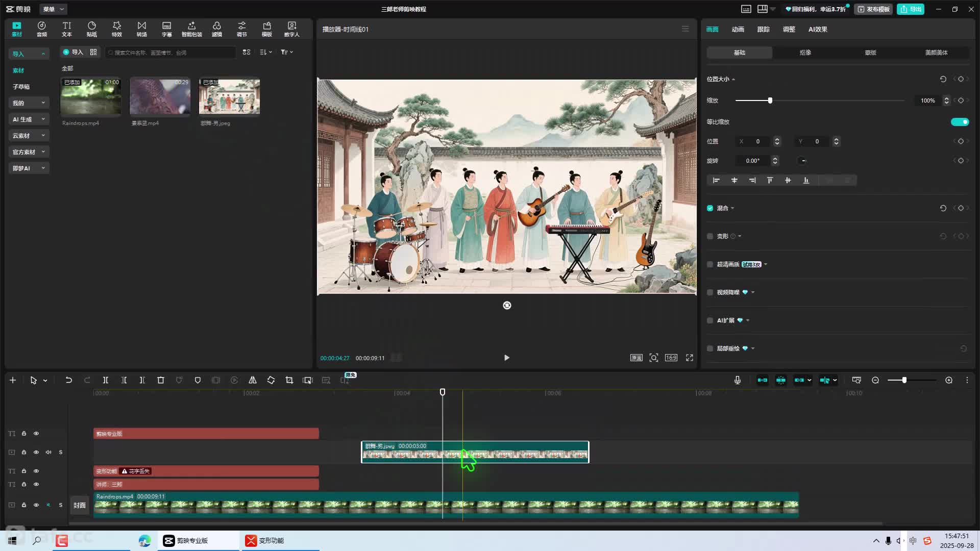Open the 菜单 menu dropdown
980x551 pixels.
click(x=53, y=9)
